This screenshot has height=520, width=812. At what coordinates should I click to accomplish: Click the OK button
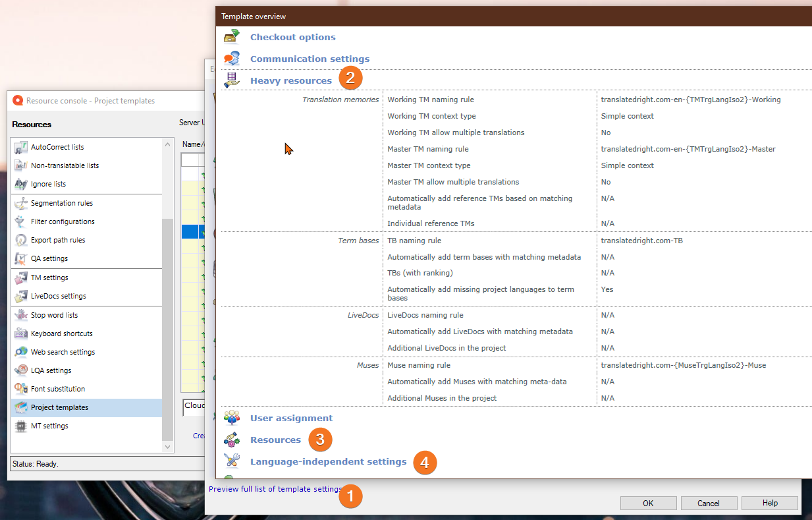coord(648,503)
